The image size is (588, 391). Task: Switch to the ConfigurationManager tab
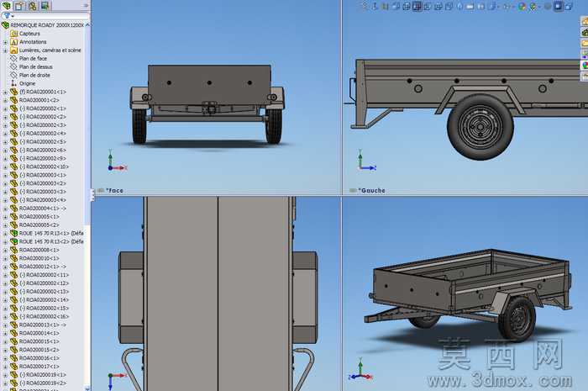pyautogui.click(x=33, y=6)
